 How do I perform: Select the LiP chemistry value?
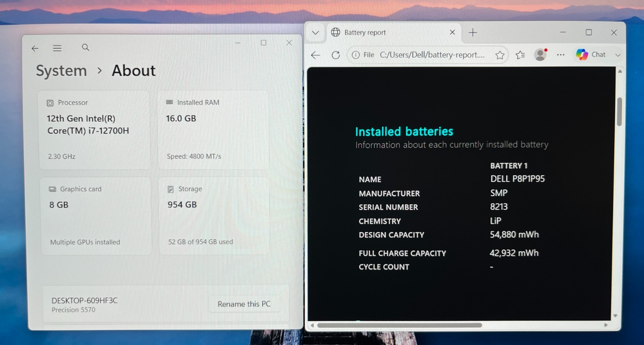pyautogui.click(x=495, y=220)
